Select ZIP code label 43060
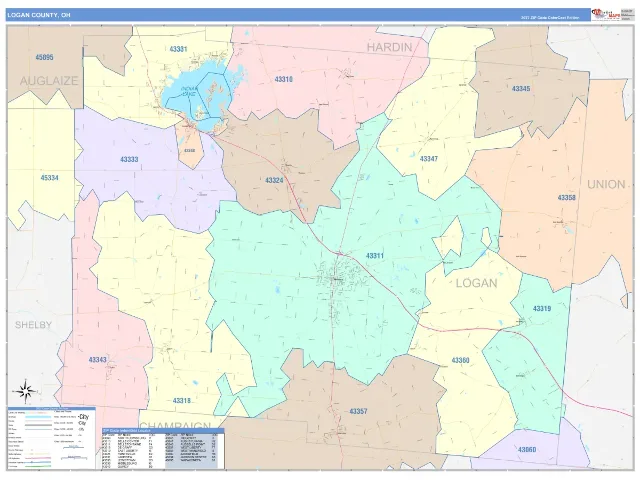Viewport: 640px width, 480px height. [x=527, y=450]
